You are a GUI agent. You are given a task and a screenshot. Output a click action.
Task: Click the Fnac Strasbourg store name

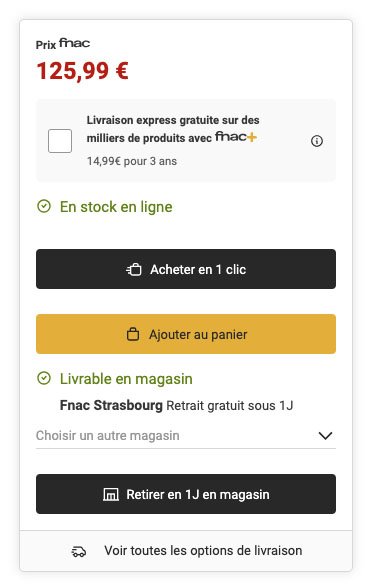pyautogui.click(x=111, y=405)
